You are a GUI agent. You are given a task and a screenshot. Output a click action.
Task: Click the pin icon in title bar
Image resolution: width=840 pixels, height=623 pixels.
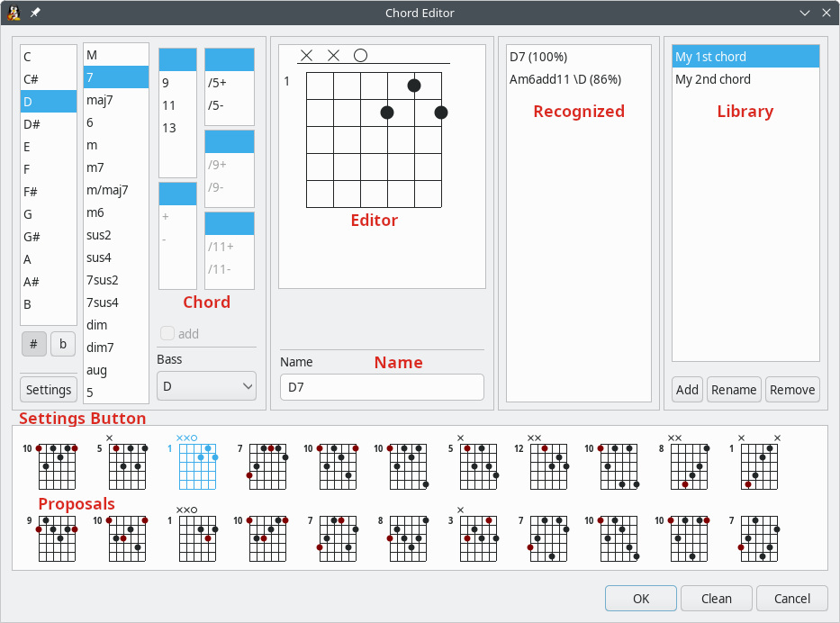pyautogui.click(x=35, y=13)
